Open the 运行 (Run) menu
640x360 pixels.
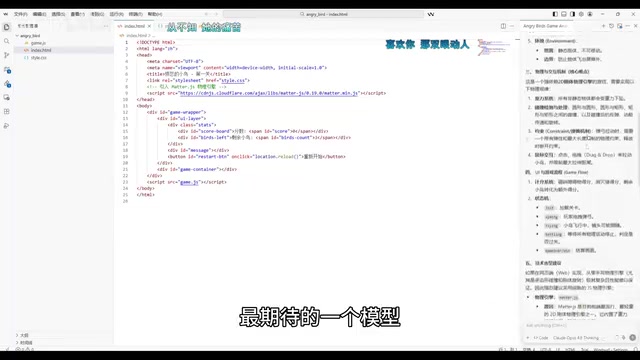tap(116, 14)
